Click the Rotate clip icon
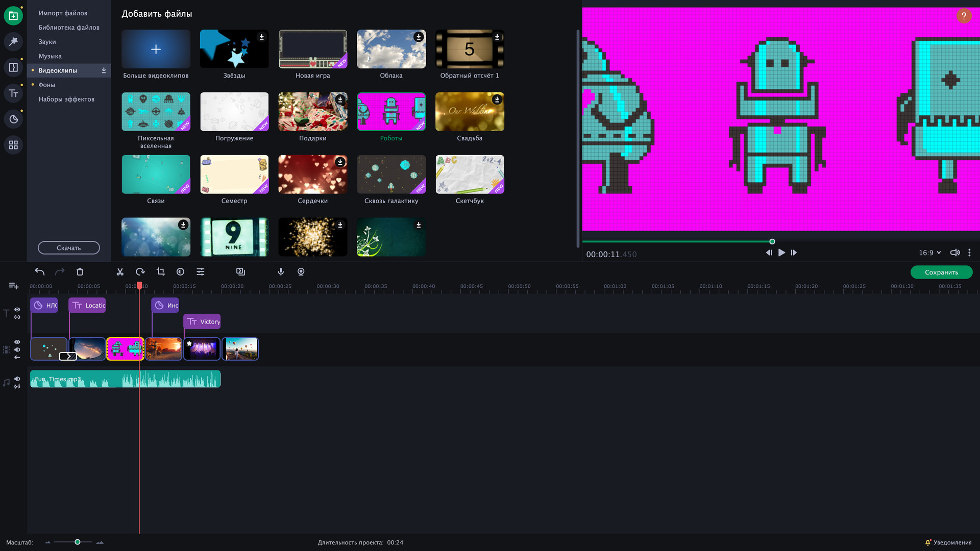 [140, 272]
